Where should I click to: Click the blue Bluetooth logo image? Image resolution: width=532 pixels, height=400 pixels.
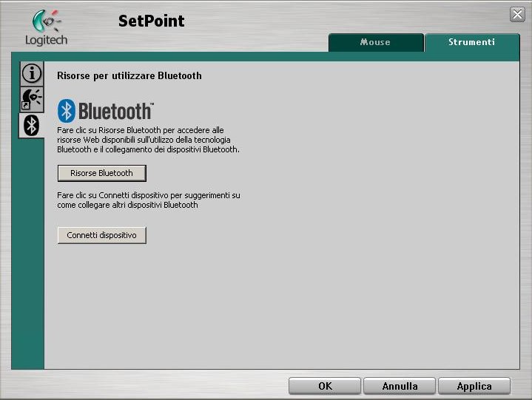[x=106, y=111]
